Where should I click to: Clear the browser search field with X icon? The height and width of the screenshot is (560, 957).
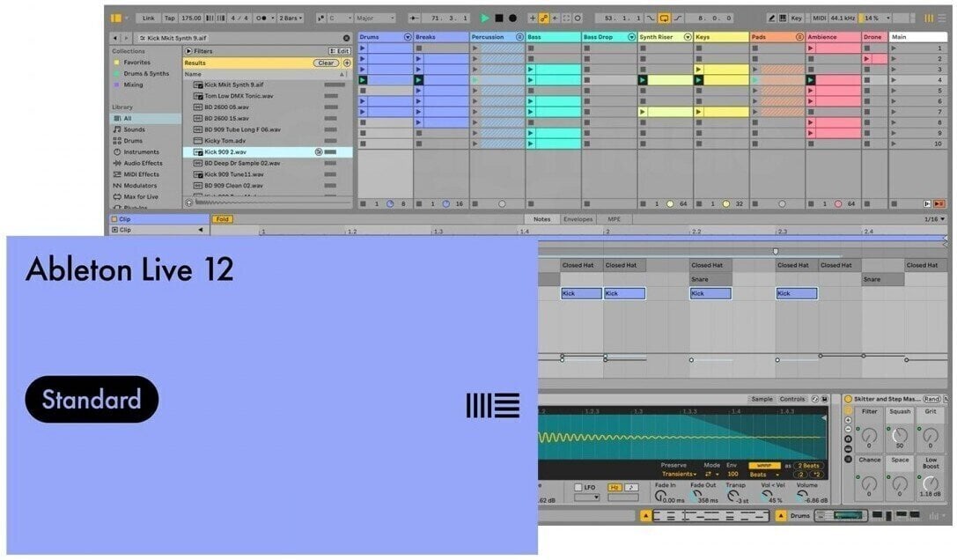(347, 38)
